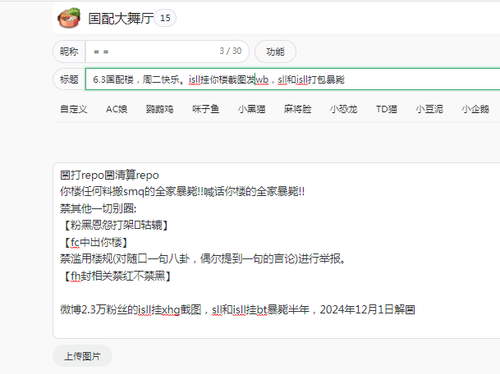Screen dimensions: 500x374
Task: Select the 咪子鱼 emoticon tab
Action: point(205,109)
